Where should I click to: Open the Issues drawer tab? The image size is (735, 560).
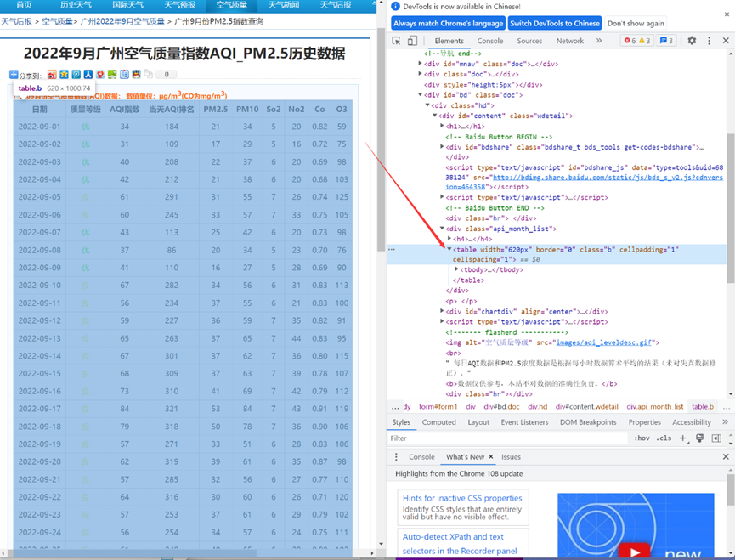coord(511,457)
